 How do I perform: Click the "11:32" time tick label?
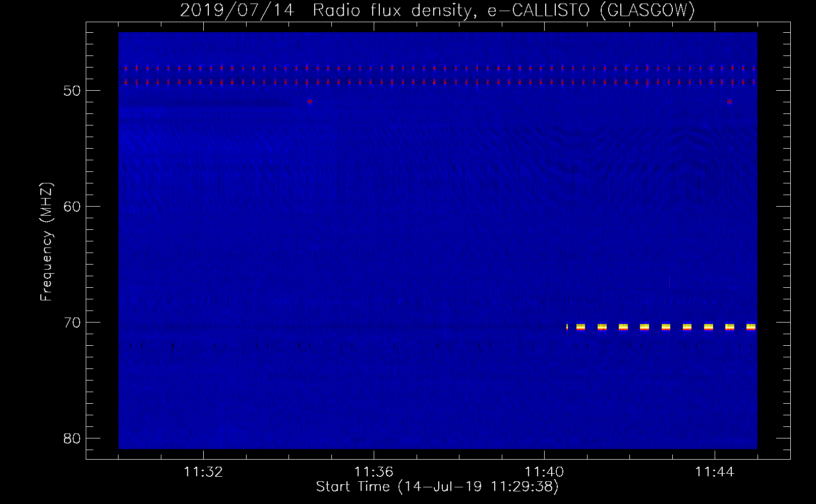203,472
